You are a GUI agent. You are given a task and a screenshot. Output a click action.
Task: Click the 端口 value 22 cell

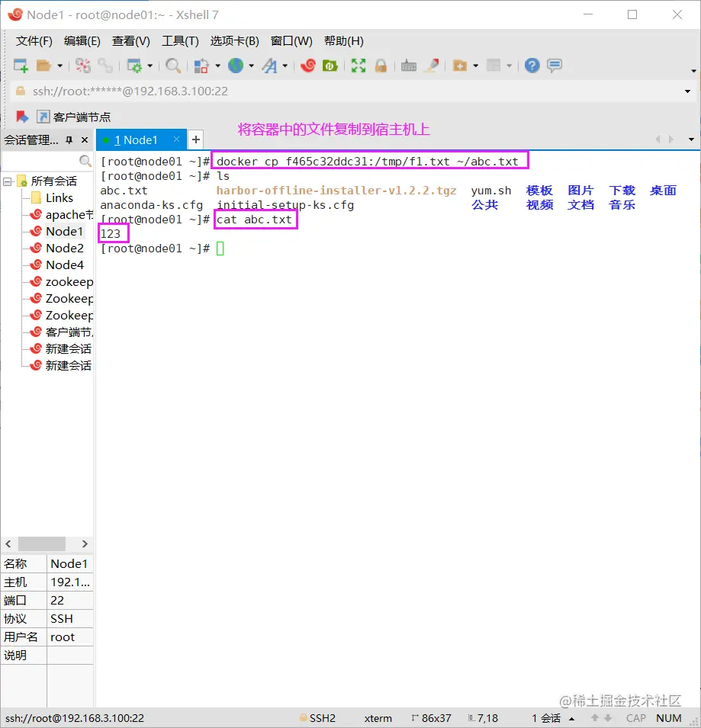click(70, 601)
